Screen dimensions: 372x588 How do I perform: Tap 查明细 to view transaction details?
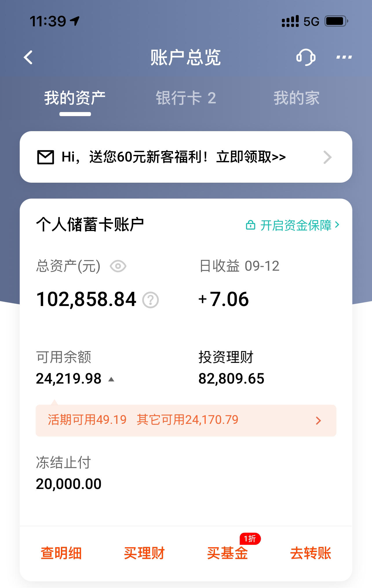tap(61, 553)
